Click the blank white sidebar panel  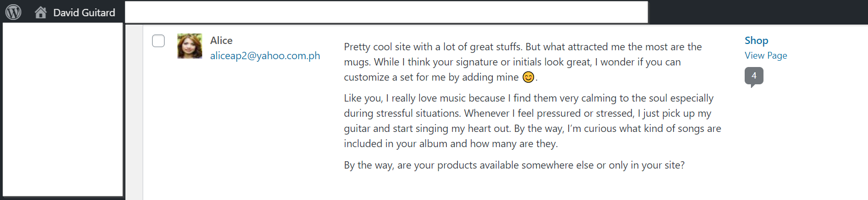[63, 109]
